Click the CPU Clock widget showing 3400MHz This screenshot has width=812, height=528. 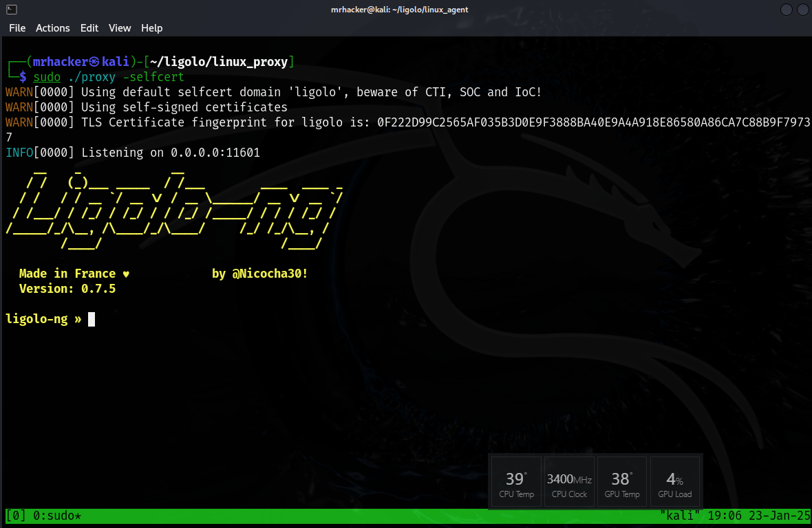(569, 482)
